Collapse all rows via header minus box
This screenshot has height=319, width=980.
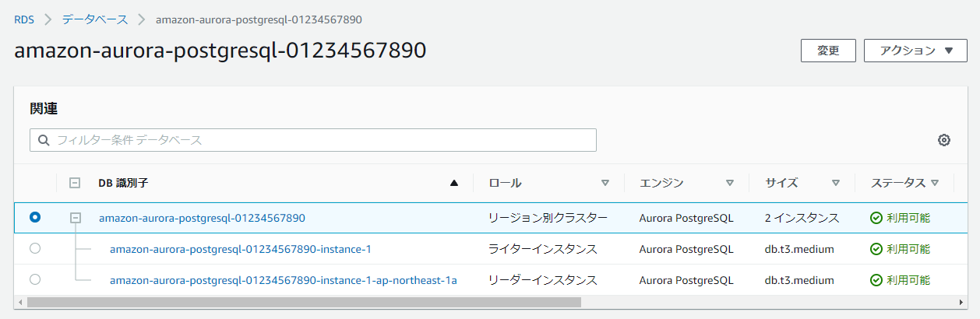pyautogui.click(x=76, y=183)
